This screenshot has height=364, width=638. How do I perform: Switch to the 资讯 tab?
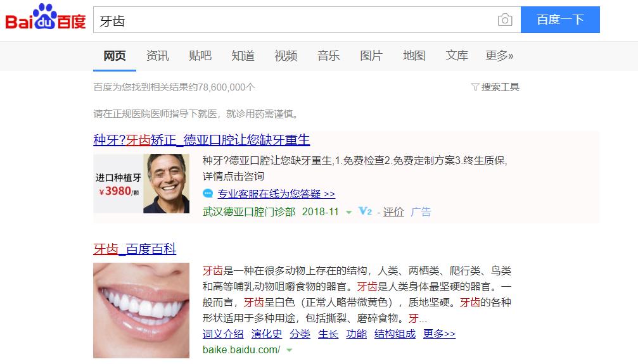158,55
